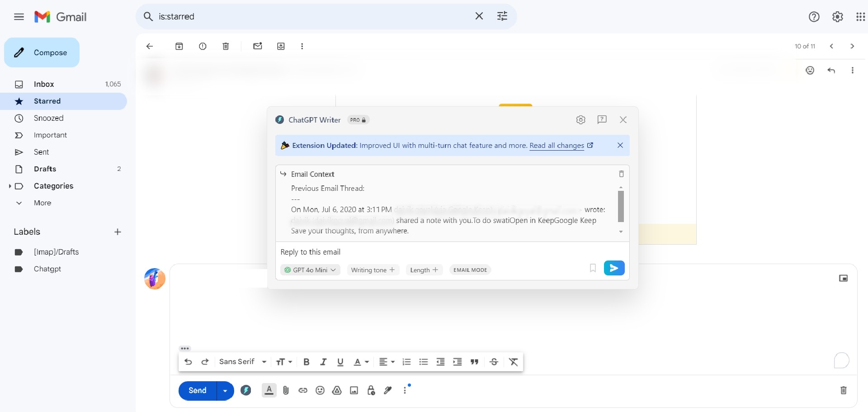Toggle numbered list
868x412 pixels.
pos(406,362)
